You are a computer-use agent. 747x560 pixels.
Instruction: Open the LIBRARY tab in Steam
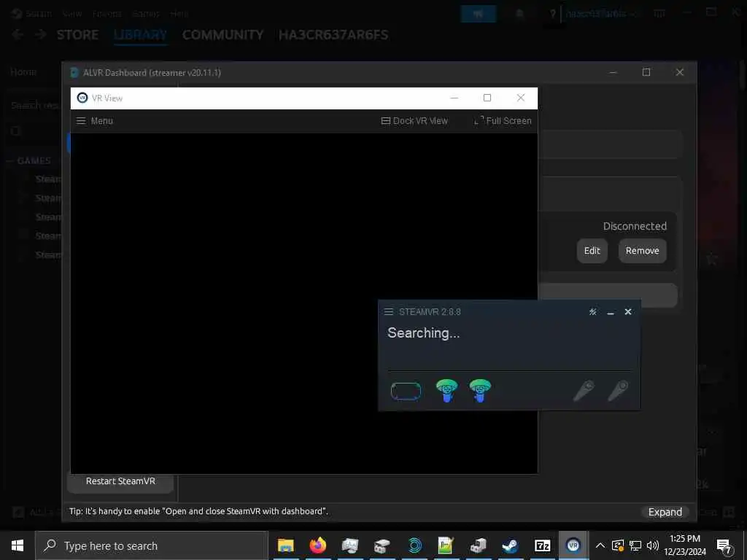(141, 35)
